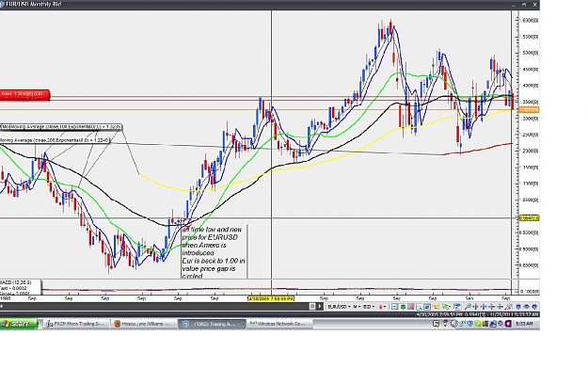The width and height of the screenshot is (588, 368).
Task: Open the red candle chart-style dropdown
Action: (x=383, y=307)
